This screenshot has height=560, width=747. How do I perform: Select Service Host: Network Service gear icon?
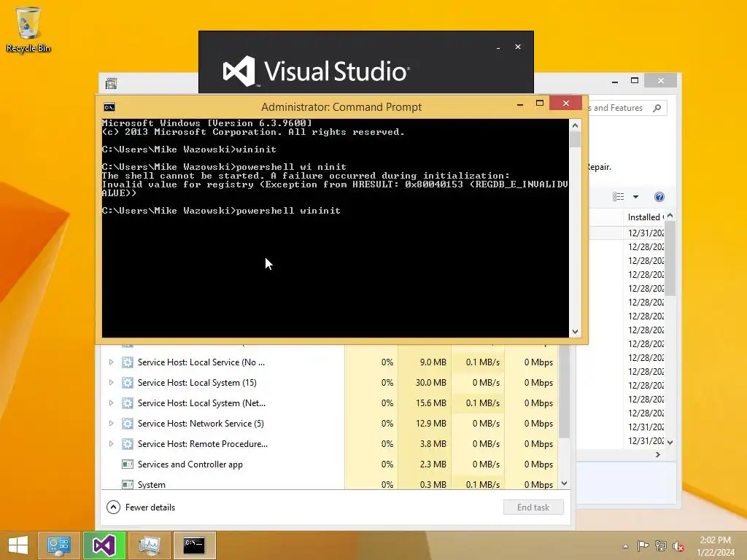tap(127, 424)
